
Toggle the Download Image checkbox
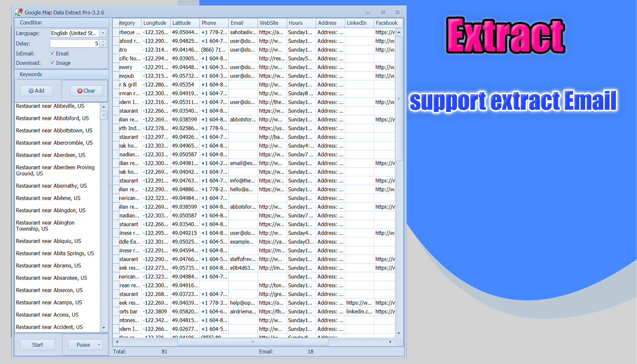point(53,63)
